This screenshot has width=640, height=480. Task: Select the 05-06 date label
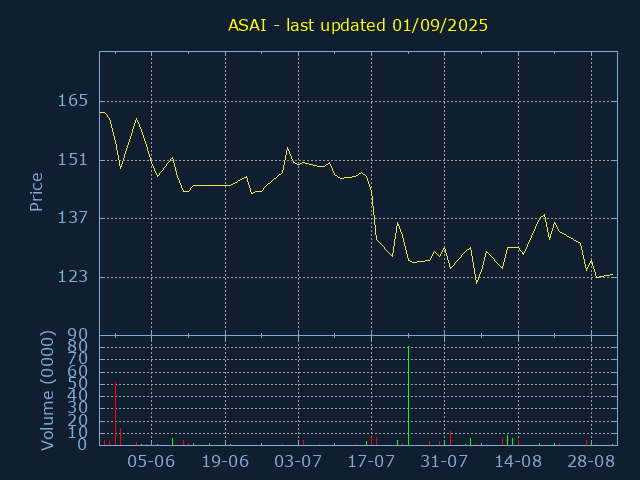151,462
